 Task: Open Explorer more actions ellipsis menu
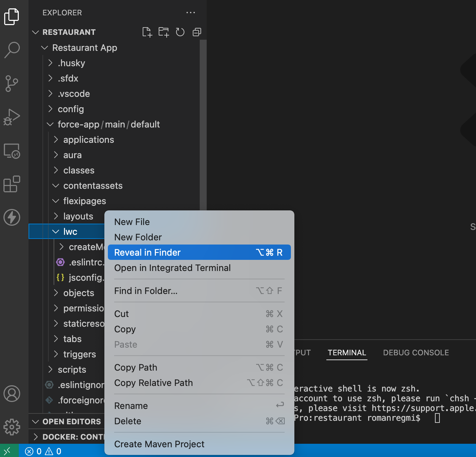coord(191,13)
